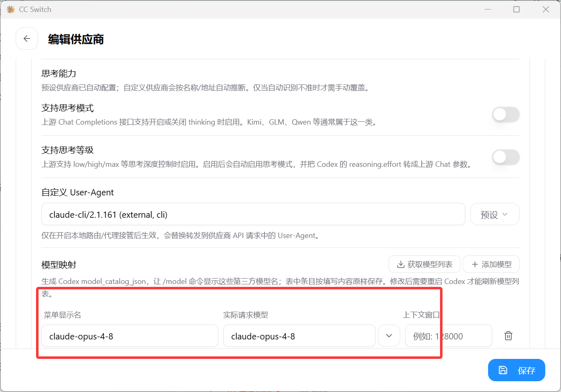Image resolution: width=561 pixels, height=392 pixels.
Task: Edit the 菜单显示名 field claude-opus-4-8
Action: tap(130, 336)
